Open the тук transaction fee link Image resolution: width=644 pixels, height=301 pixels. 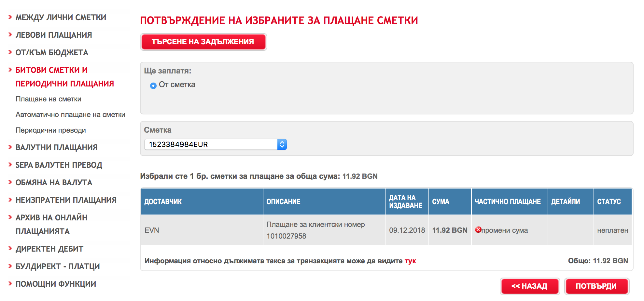[410, 261]
